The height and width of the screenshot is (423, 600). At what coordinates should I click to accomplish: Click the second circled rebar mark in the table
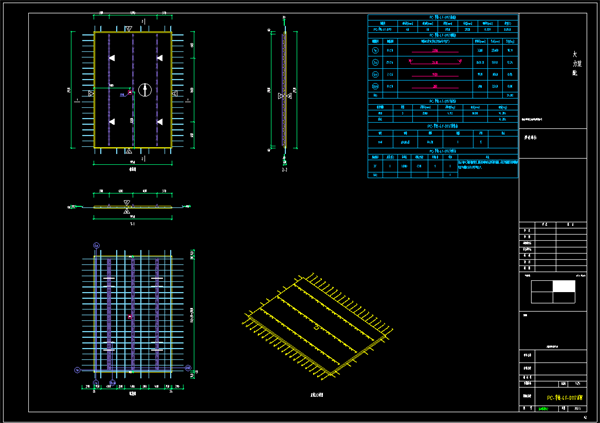point(375,62)
